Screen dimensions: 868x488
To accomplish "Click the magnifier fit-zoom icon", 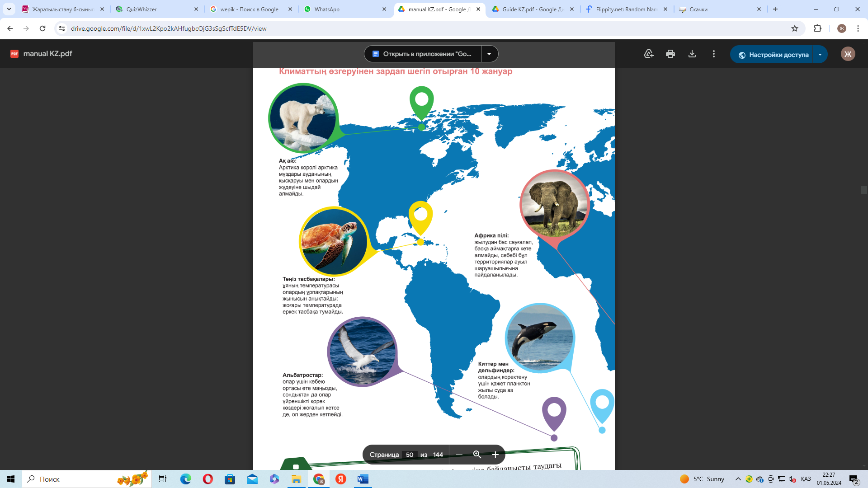I will [x=477, y=455].
